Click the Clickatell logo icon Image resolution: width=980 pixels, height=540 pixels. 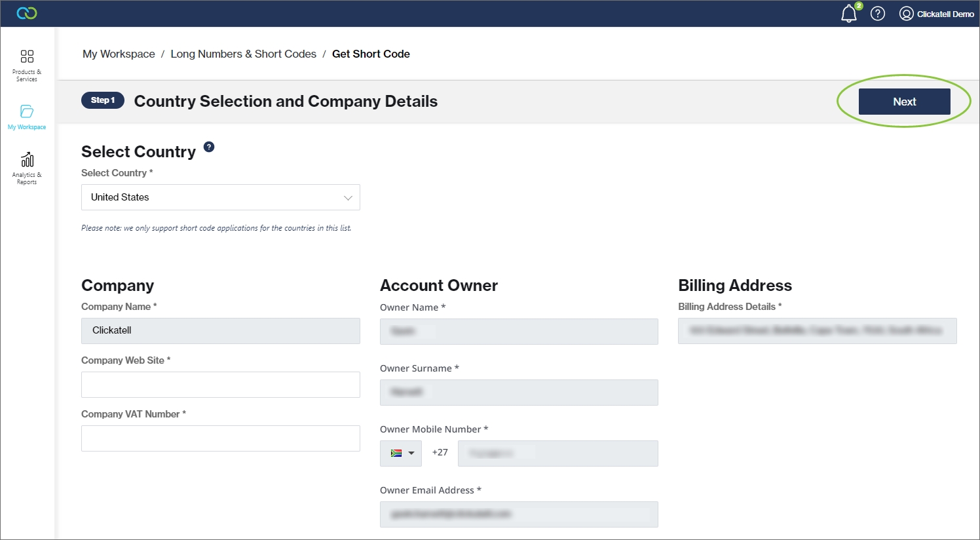pyautogui.click(x=27, y=13)
